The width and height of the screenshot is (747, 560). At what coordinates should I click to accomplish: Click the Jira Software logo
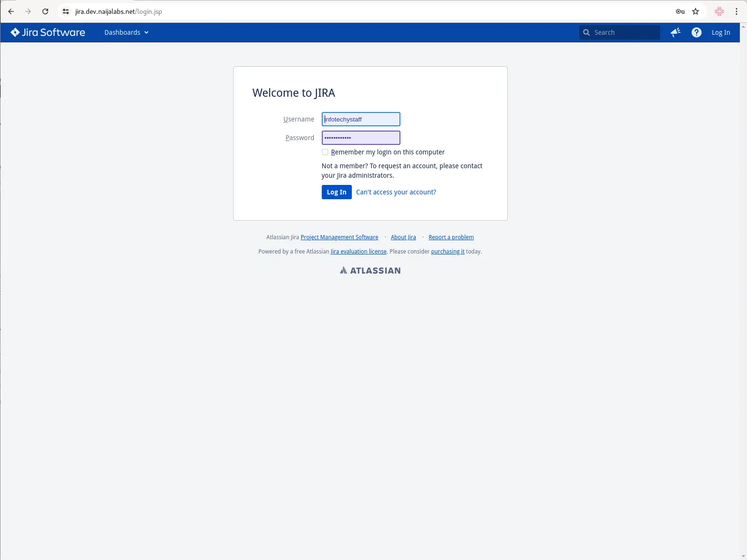tap(48, 32)
